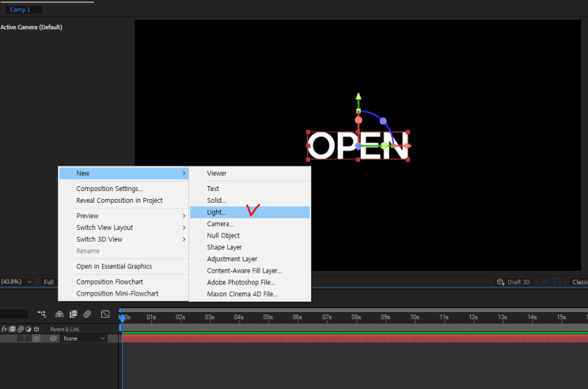The width and height of the screenshot is (588, 389).
Task: Toggle the layer's motion blur switch box
Action: coord(21,338)
